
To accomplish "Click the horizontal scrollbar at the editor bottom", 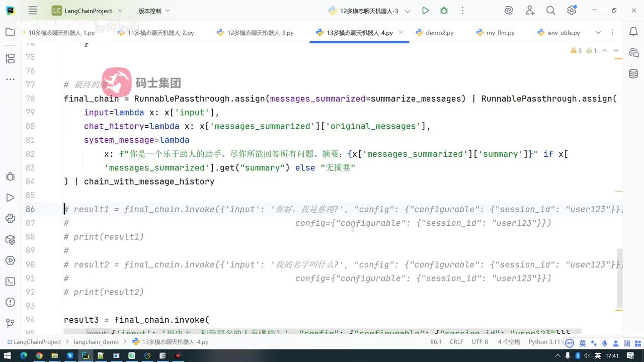I will pyautogui.click(x=322, y=332).
